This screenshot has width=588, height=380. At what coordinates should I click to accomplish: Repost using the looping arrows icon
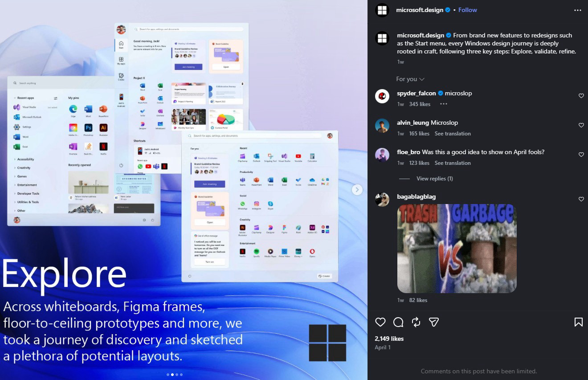click(x=416, y=322)
